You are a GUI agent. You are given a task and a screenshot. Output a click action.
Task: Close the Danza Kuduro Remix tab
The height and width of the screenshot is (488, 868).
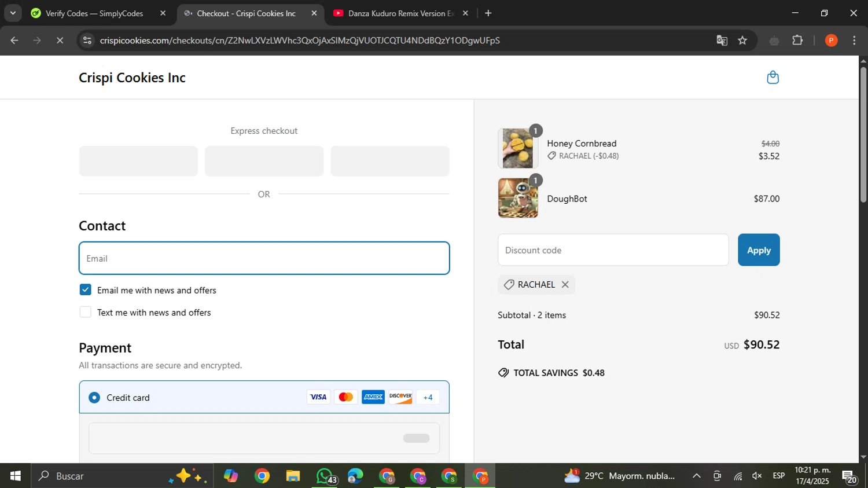point(465,13)
